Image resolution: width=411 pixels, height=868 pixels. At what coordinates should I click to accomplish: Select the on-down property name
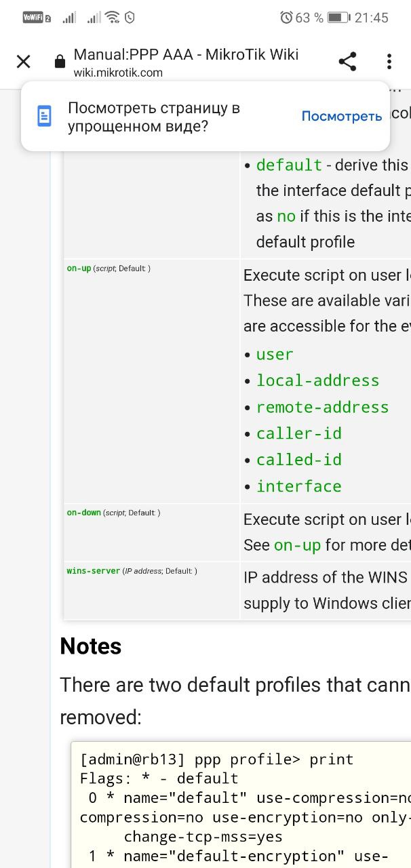click(83, 513)
